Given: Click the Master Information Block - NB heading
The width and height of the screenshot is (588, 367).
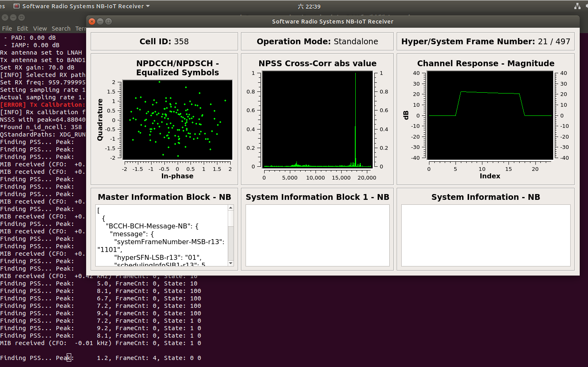Looking at the screenshot, I should (164, 197).
